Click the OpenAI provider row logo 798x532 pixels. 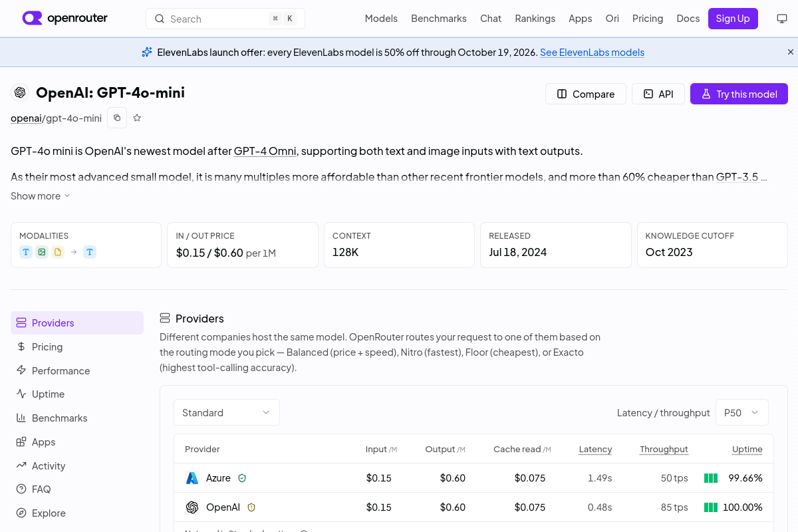(x=192, y=507)
